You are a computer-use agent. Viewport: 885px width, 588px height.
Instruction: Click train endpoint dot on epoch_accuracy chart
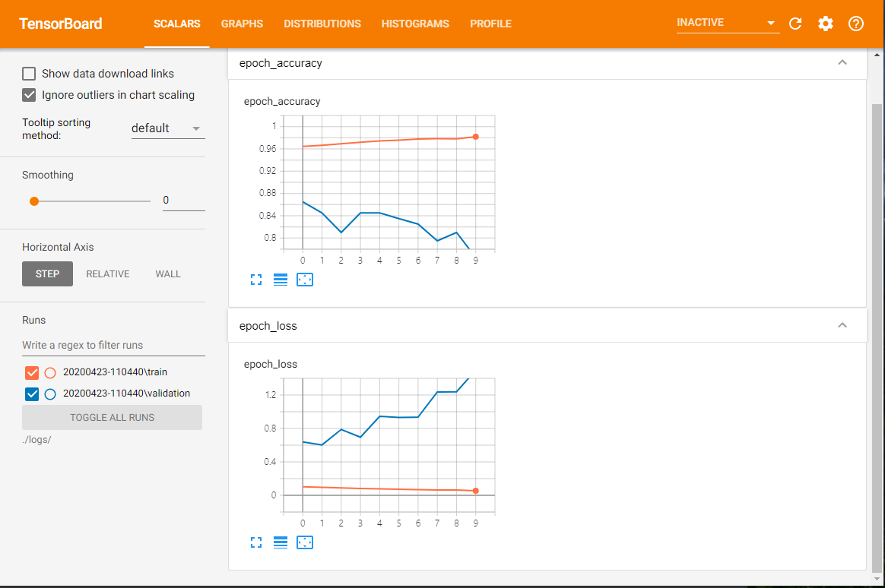tap(476, 137)
